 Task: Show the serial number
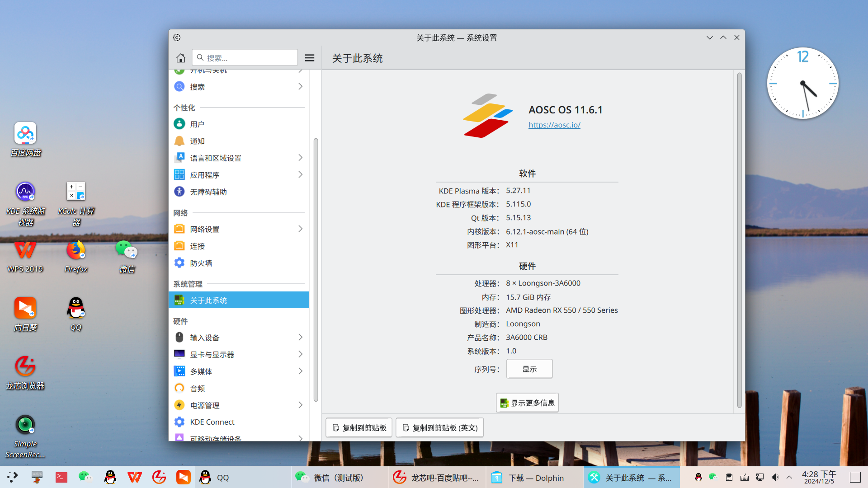click(x=529, y=369)
